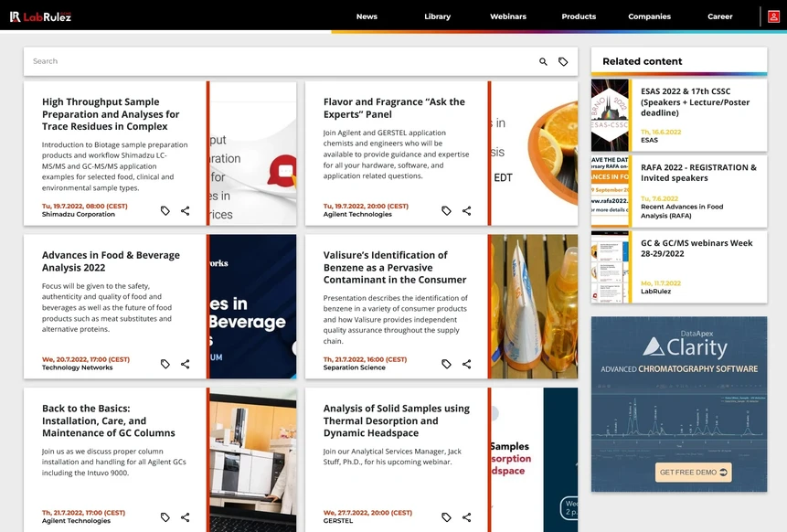
Task: Open Analysis of Solid Samples webinar title
Action: (397, 420)
